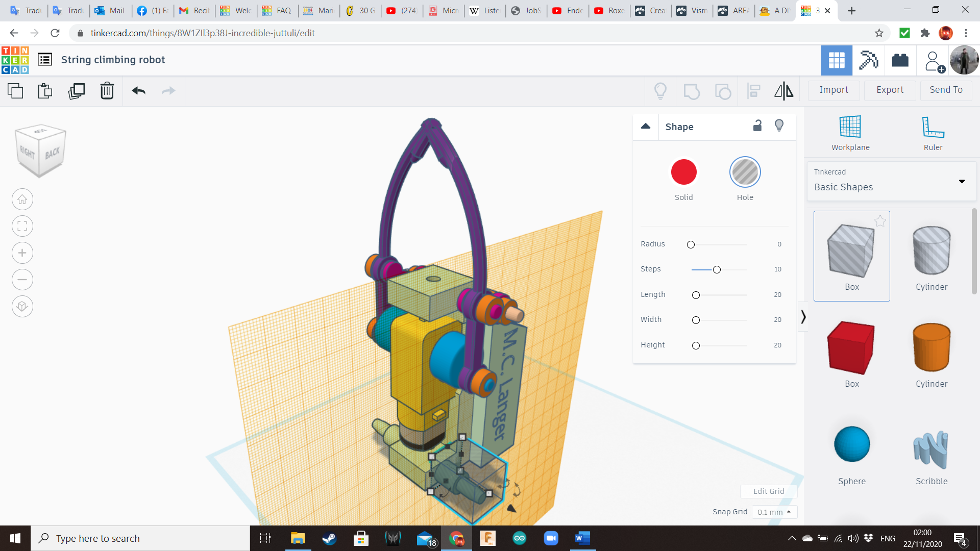
Task: Click the view cube navigator
Action: pyautogui.click(x=40, y=151)
